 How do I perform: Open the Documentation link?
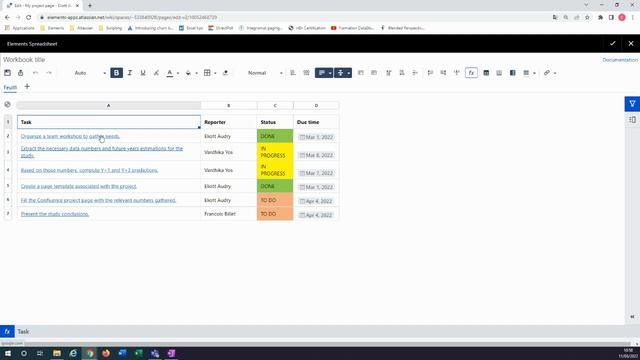(x=620, y=60)
